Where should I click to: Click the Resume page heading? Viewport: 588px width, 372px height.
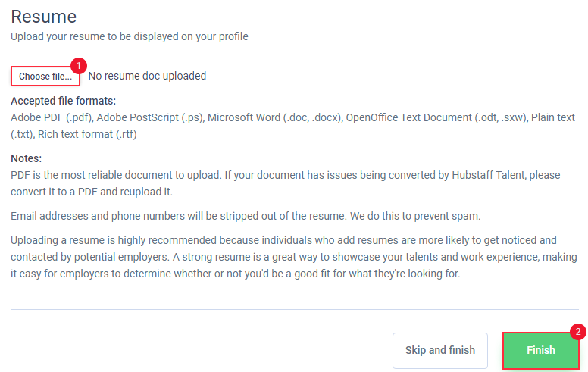[43, 17]
